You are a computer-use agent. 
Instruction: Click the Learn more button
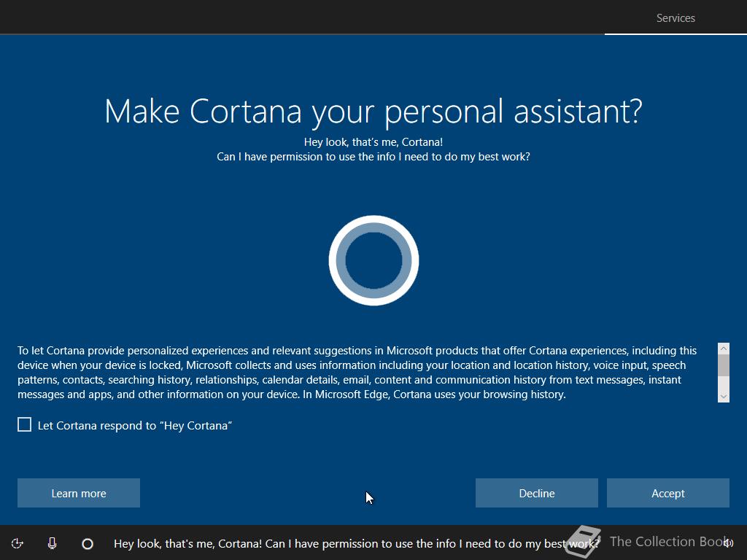79,493
